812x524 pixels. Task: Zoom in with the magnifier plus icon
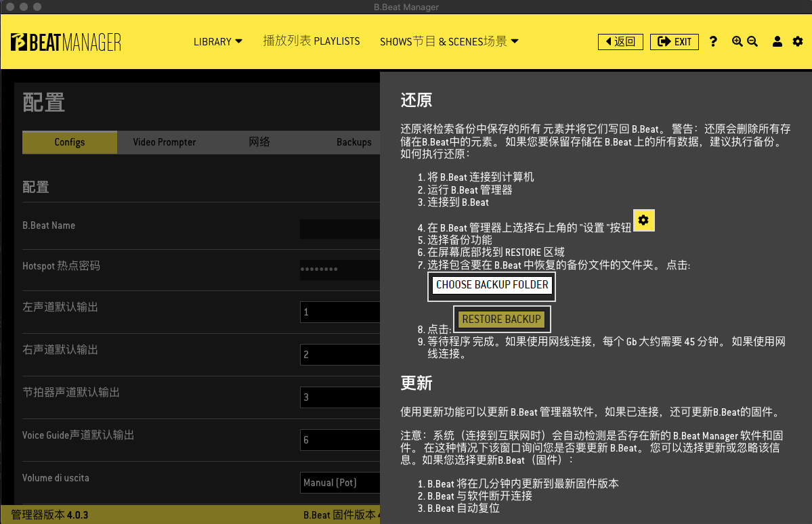(x=737, y=41)
